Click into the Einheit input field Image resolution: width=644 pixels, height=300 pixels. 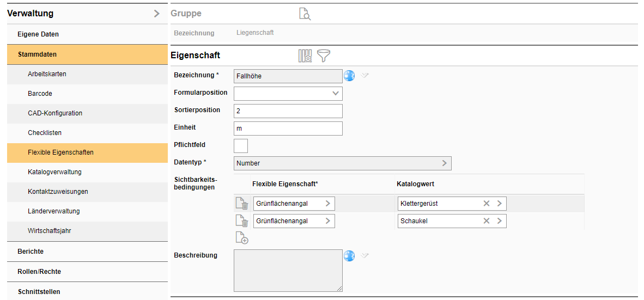click(288, 128)
